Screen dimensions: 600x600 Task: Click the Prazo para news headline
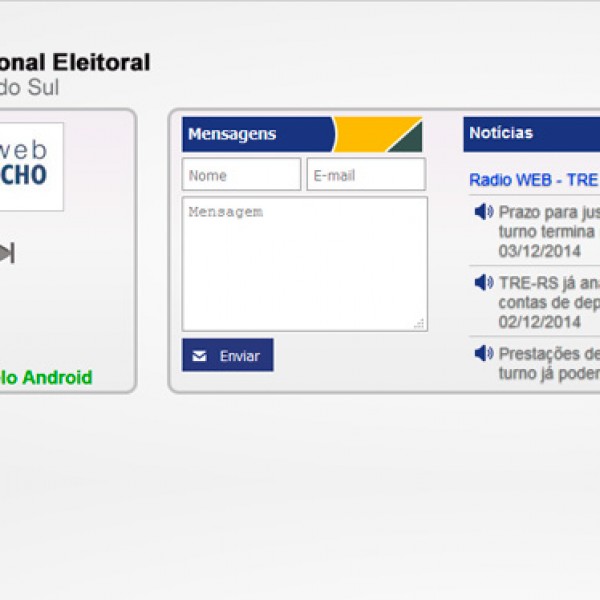pos(549,222)
